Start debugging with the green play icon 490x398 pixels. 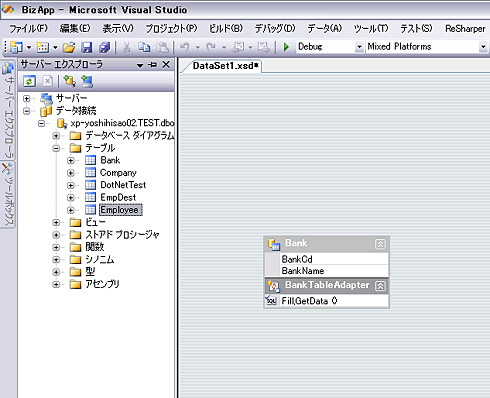(x=286, y=47)
